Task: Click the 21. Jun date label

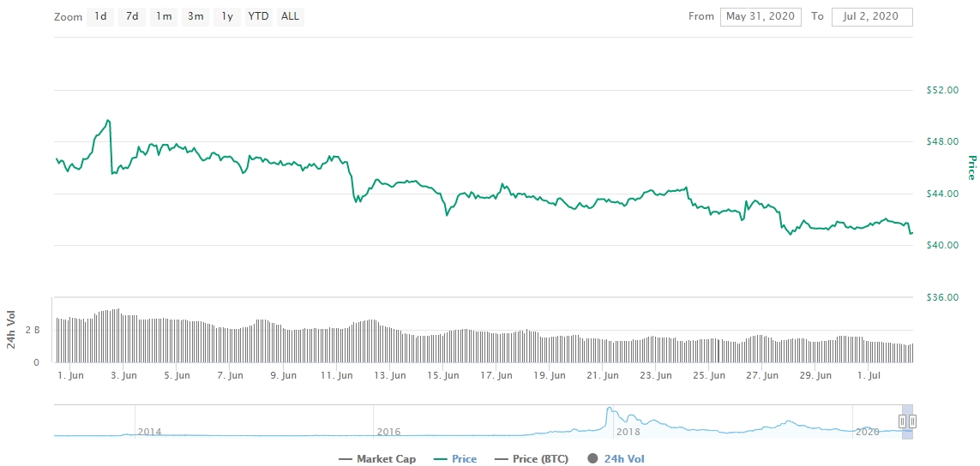Action: (603, 376)
